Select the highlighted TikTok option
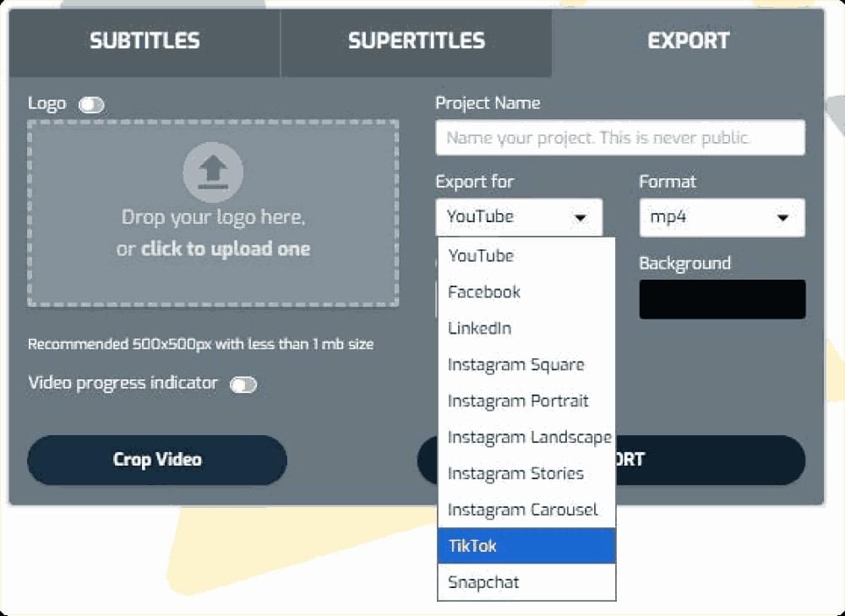The image size is (845, 616). pyautogui.click(x=526, y=546)
